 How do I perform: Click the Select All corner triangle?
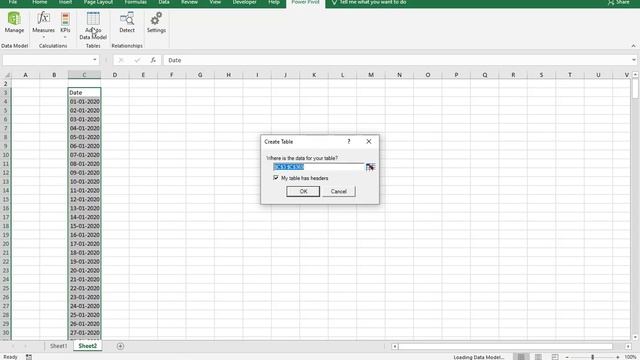click(x=6, y=75)
